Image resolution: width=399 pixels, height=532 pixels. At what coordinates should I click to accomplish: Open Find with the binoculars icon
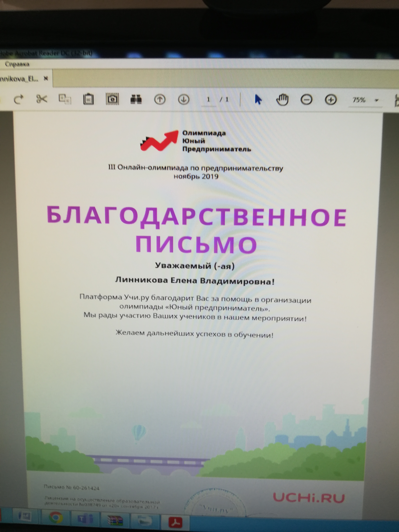pos(136,99)
